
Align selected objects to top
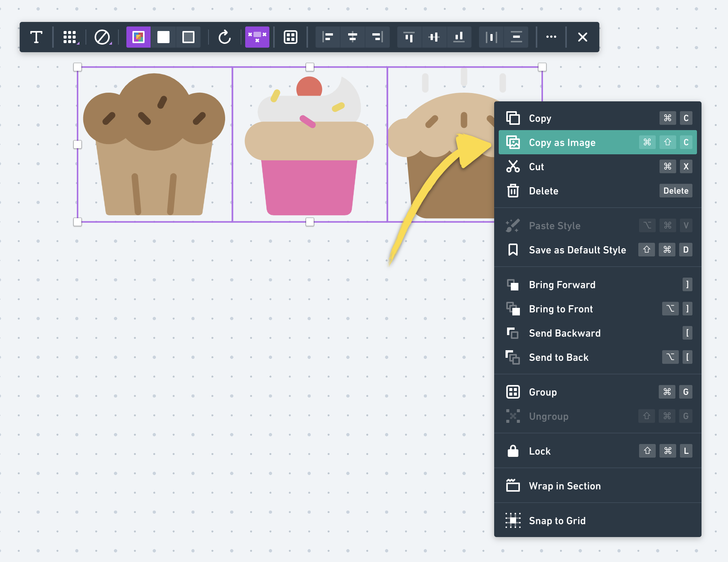[x=409, y=37]
